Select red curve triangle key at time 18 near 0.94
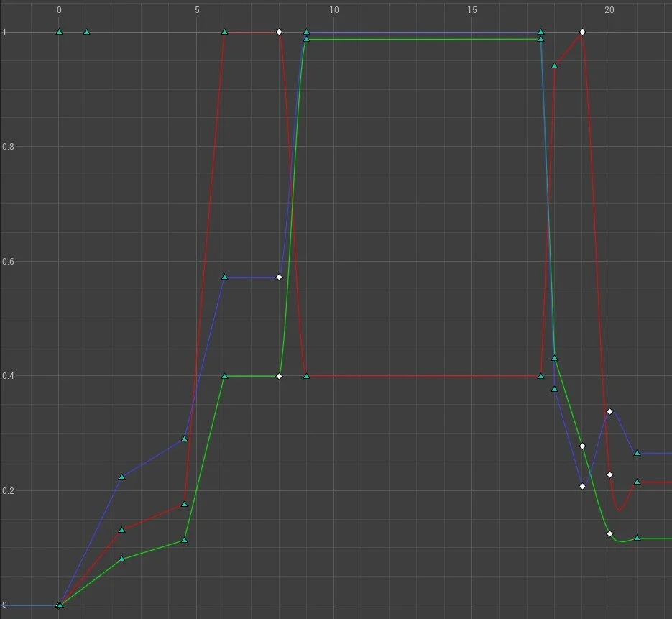Viewport: 672px width, 619px height. 555,65
